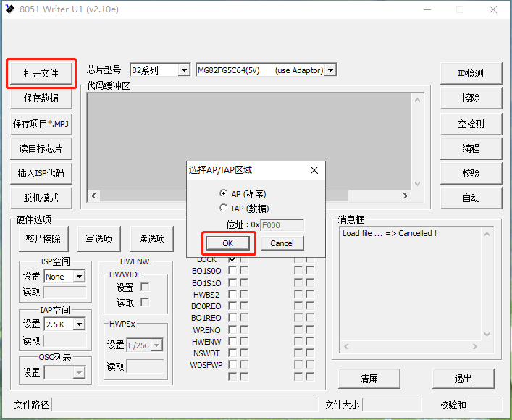Screen dimensions: 512x420
Task: Select the AP (程序) radio button
Action: [x=223, y=193]
